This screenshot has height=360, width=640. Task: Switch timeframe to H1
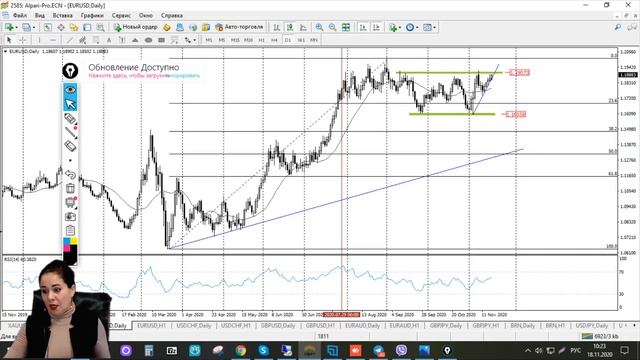click(x=262, y=40)
